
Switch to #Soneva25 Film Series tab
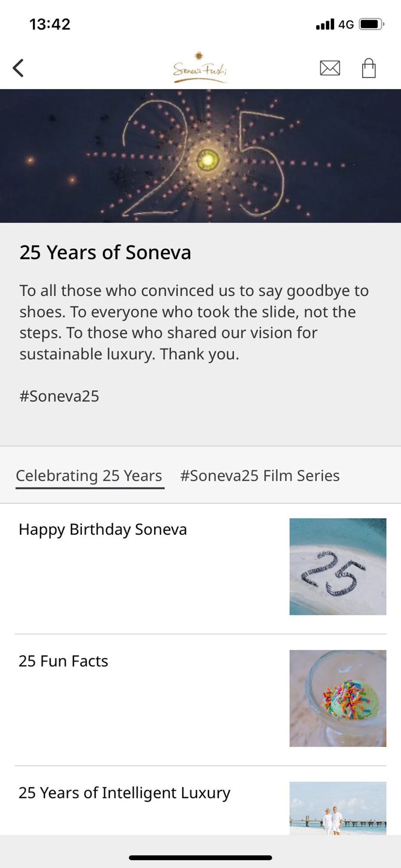point(260,476)
